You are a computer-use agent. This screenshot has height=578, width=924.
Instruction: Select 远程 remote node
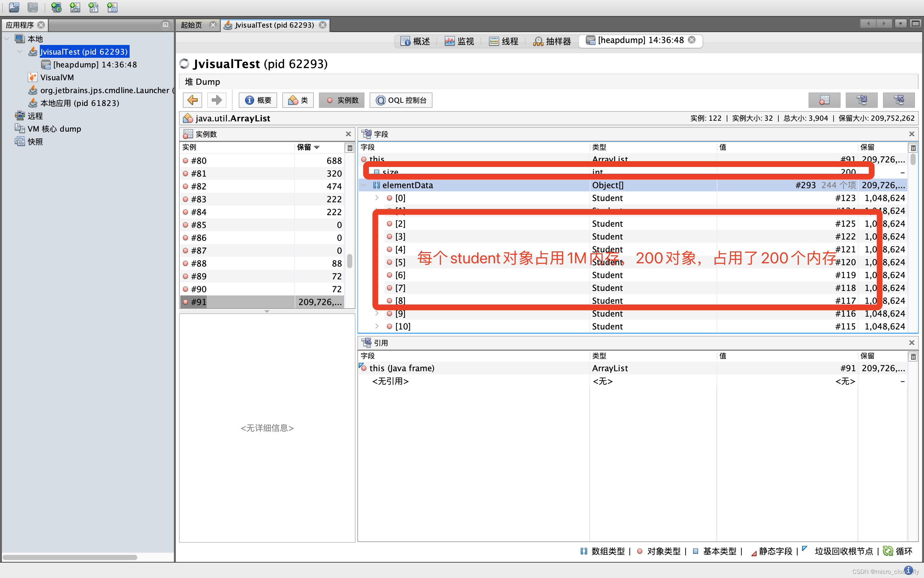[x=29, y=116]
